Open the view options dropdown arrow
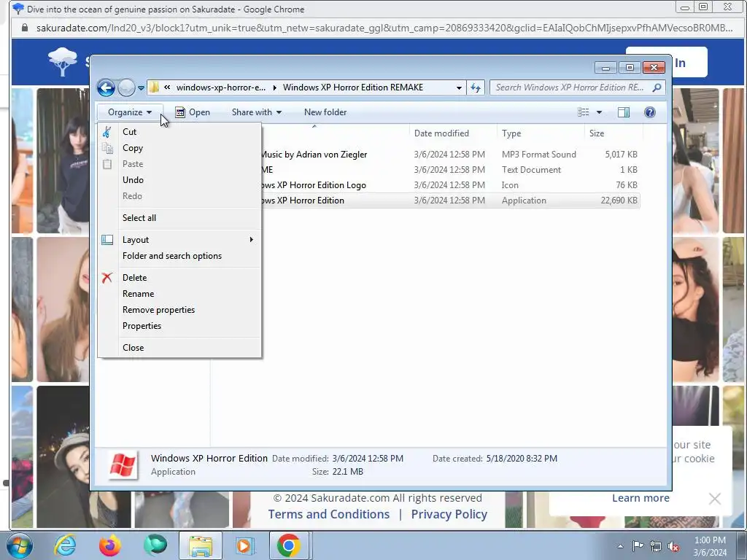This screenshot has height=560, width=747. pyautogui.click(x=600, y=112)
